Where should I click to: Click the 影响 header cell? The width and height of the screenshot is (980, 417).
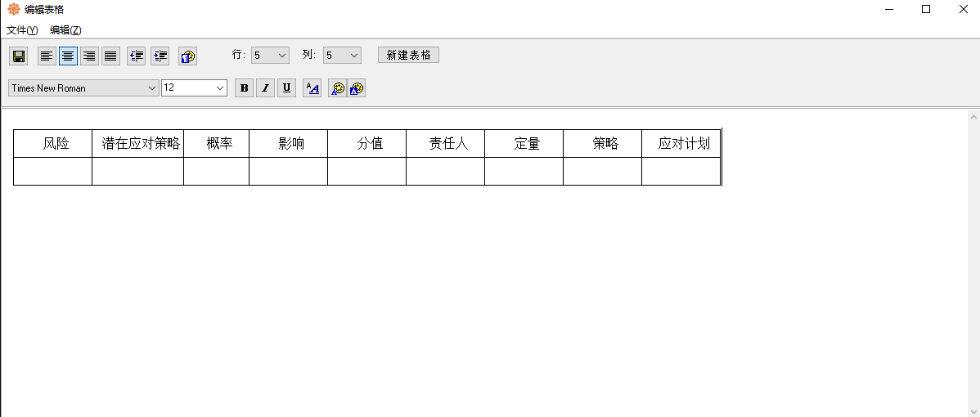pos(289,144)
